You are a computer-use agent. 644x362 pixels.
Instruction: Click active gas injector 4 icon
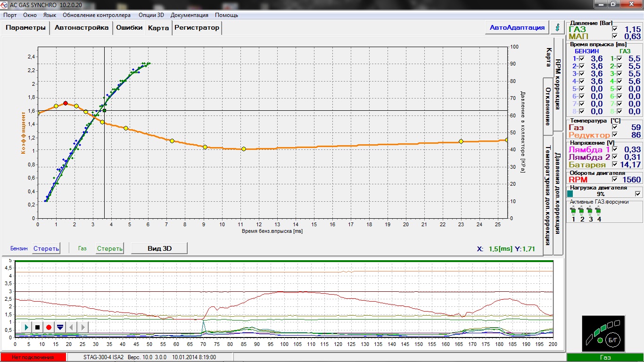click(x=599, y=211)
